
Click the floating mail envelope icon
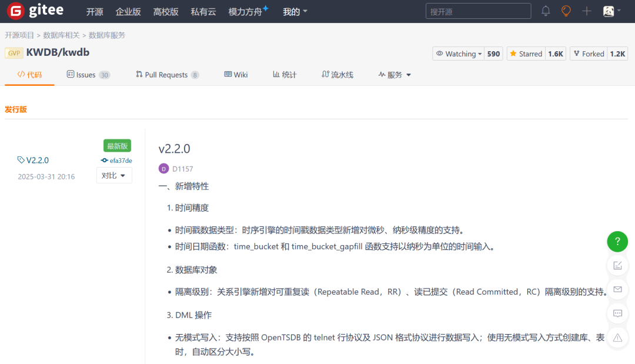(617, 289)
